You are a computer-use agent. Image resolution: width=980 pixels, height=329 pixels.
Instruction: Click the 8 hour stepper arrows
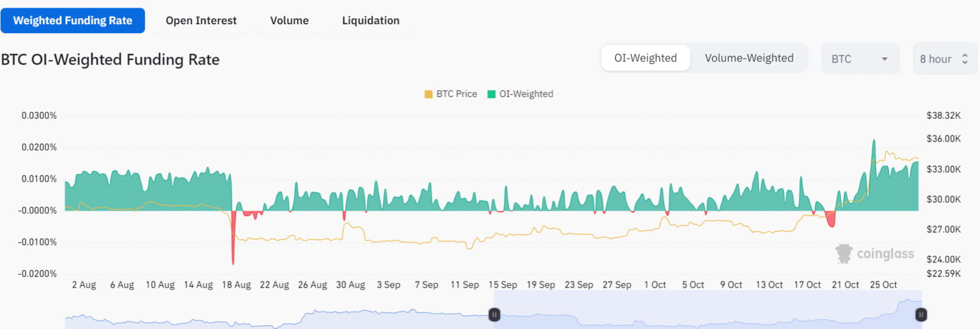[965, 59]
